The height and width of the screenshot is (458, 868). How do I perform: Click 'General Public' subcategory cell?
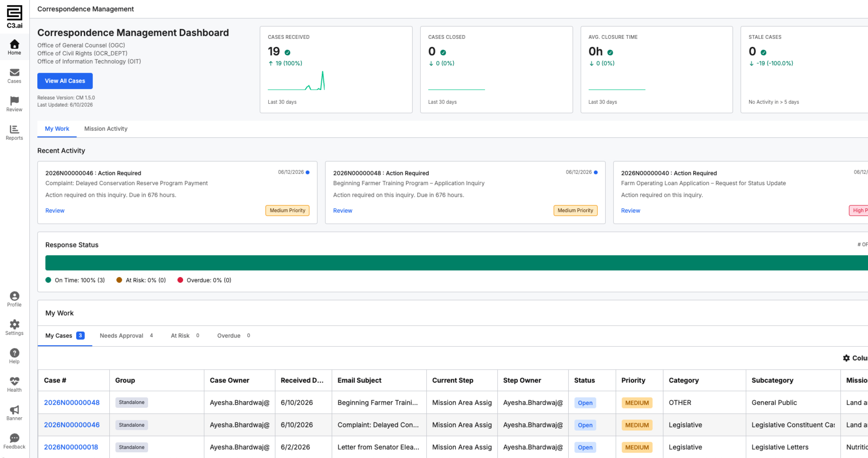(x=793, y=403)
